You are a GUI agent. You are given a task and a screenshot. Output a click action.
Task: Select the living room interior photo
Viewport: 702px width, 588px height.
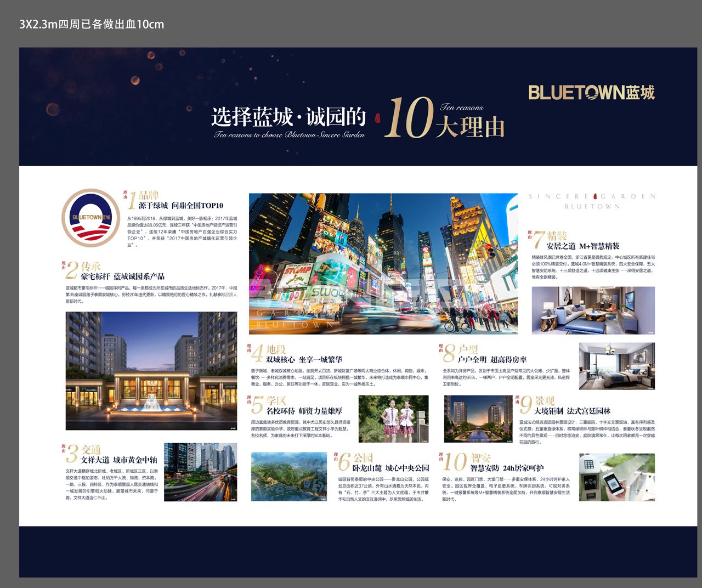click(x=593, y=310)
